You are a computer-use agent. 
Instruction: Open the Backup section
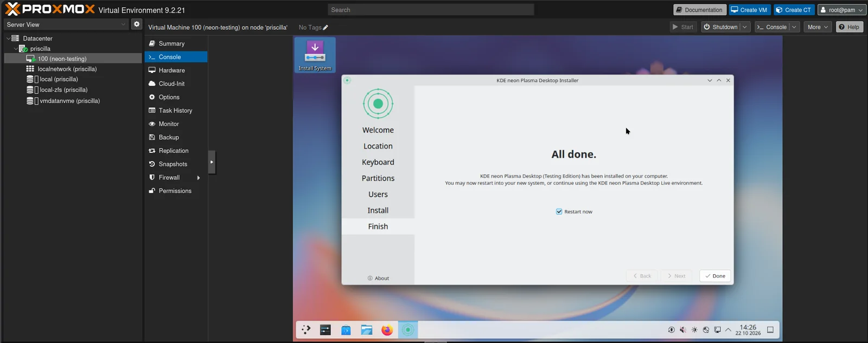(176, 137)
